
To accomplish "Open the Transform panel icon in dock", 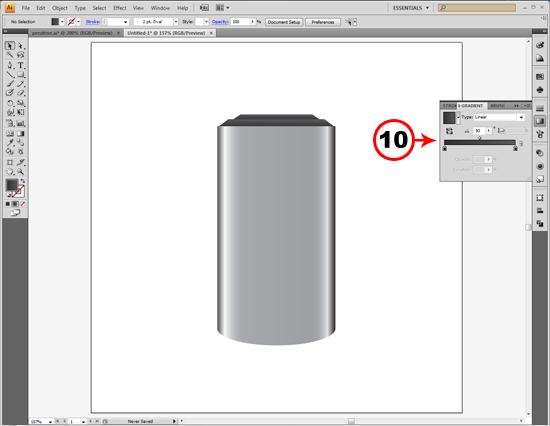I will (x=540, y=198).
